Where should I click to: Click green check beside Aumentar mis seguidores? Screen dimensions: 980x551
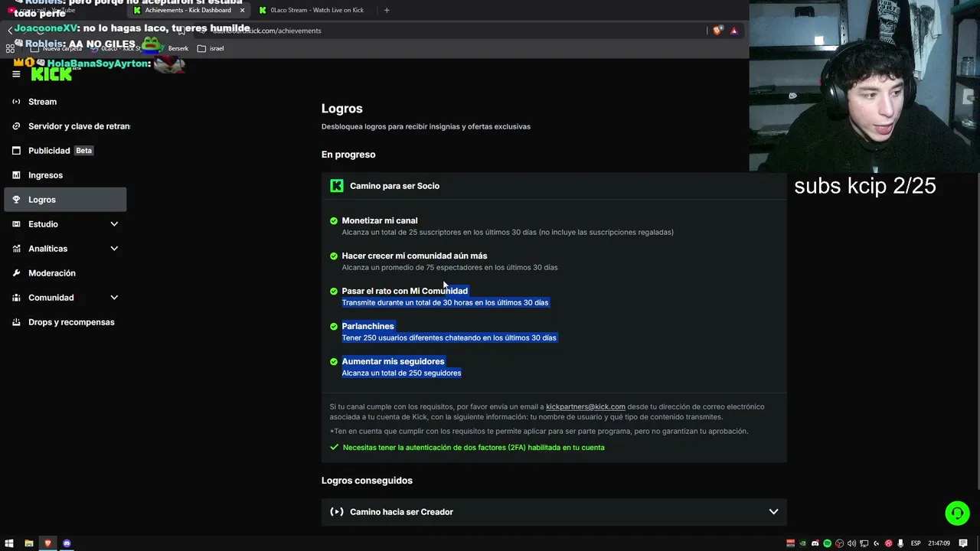(334, 361)
